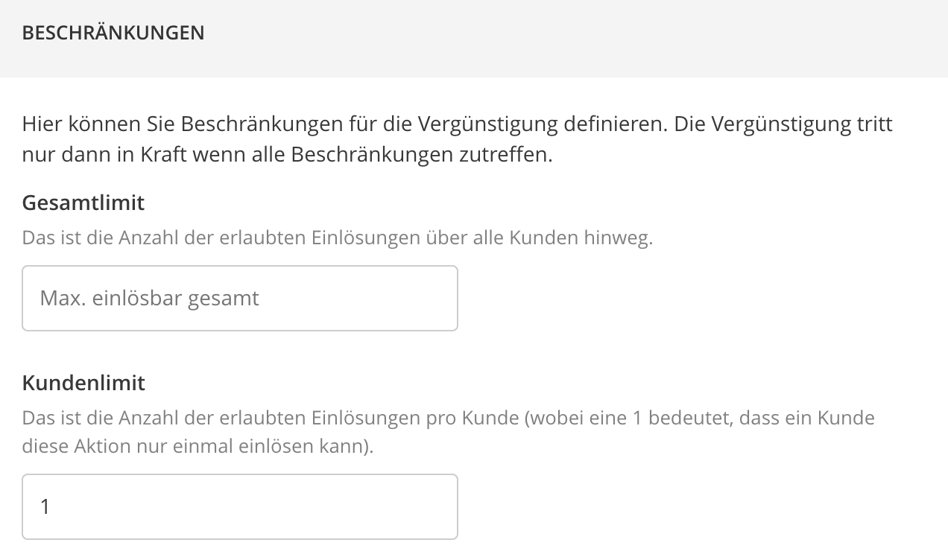The height and width of the screenshot is (560, 948).
Task: Click the "Max. einlösbar gesamt" input field
Action: (x=239, y=298)
